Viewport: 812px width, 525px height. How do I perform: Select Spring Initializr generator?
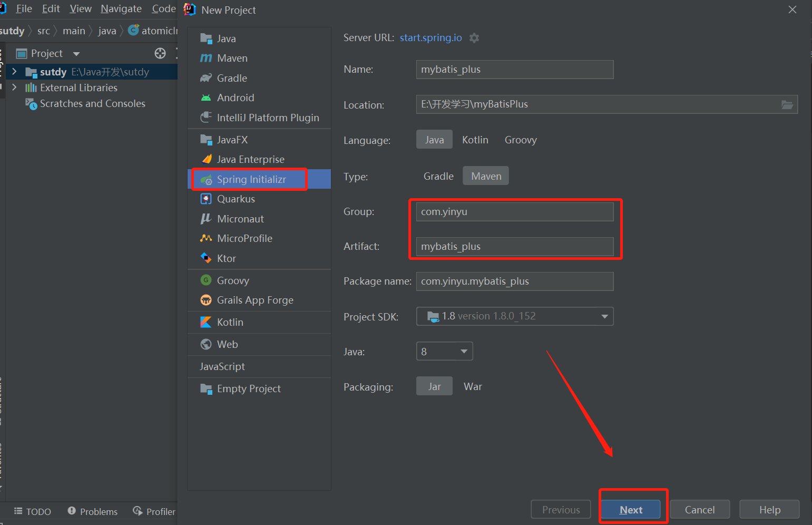coord(259,179)
